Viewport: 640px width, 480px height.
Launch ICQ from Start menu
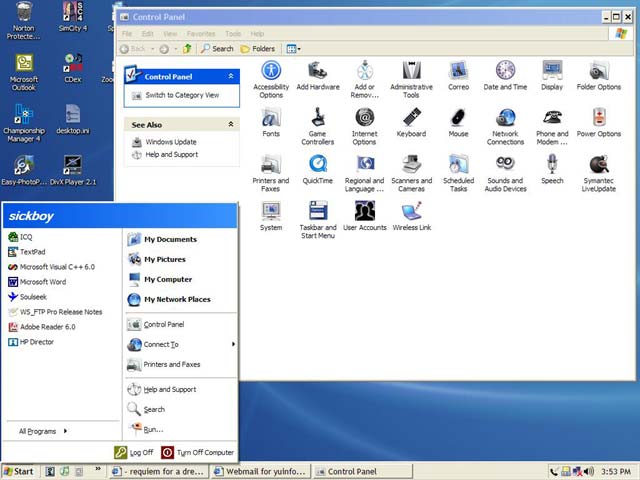coord(63,237)
